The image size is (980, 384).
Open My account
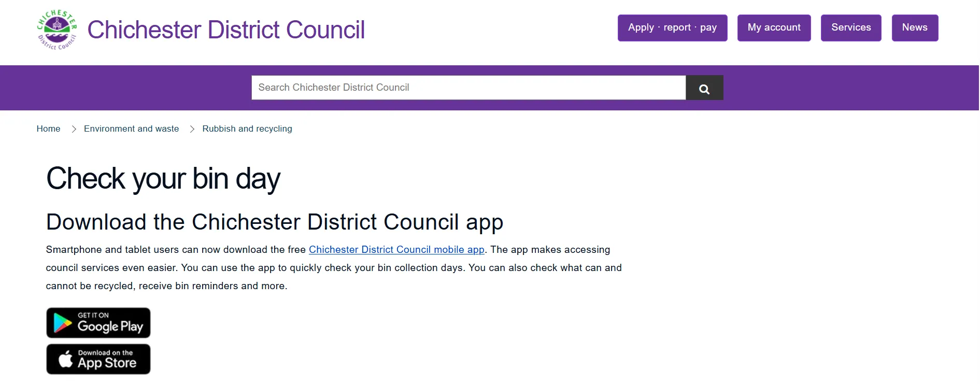coord(774,27)
